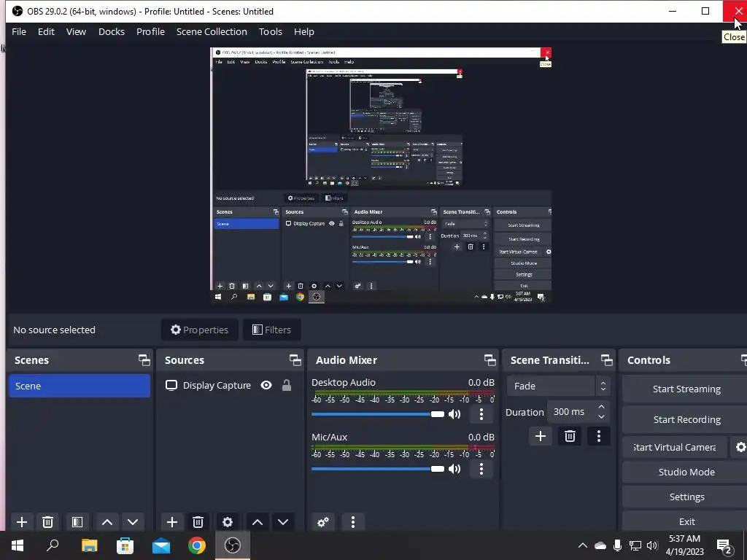The width and height of the screenshot is (747, 560).
Task: Open the Docks menu
Action: 112,32
